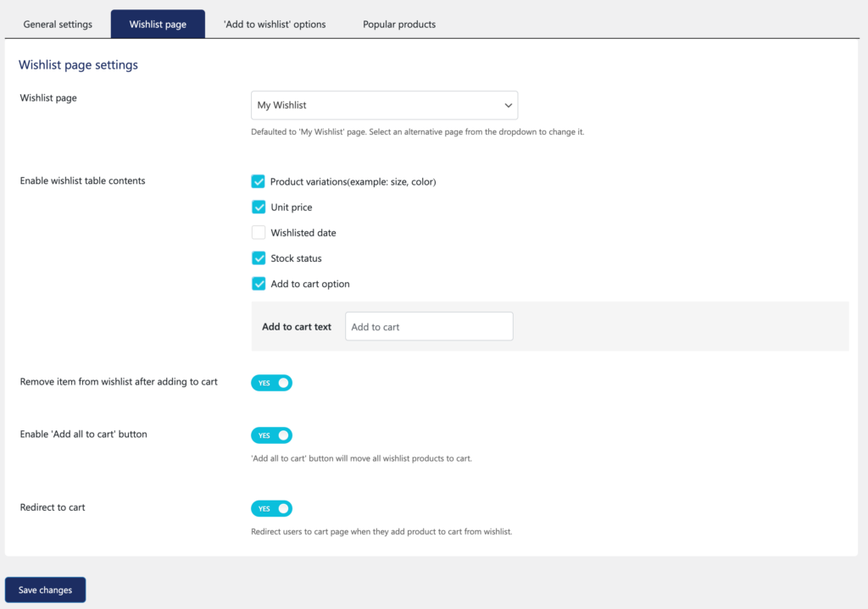Open the My Wishlist page dropdown
This screenshot has height=609, width=868.
pos(384,105)
